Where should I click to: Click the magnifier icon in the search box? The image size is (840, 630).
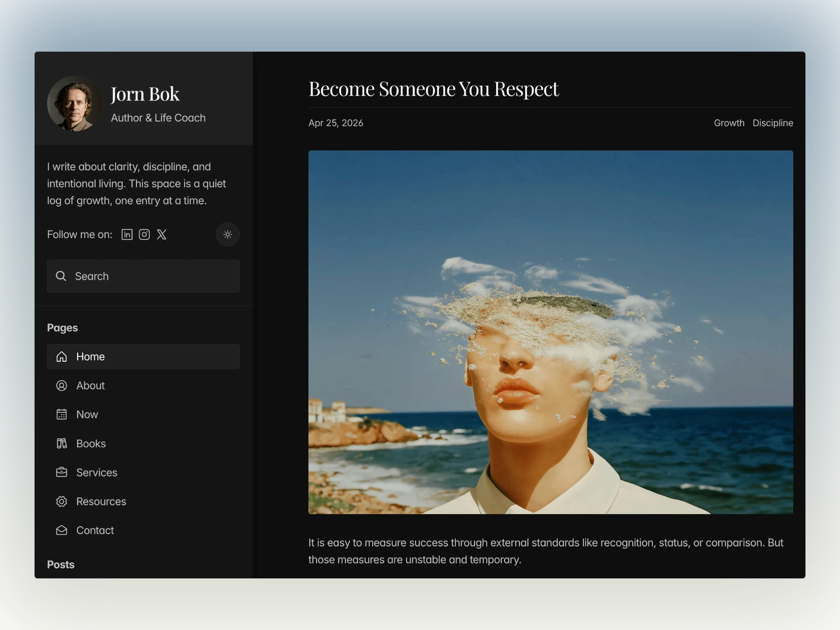pos(61,276)
